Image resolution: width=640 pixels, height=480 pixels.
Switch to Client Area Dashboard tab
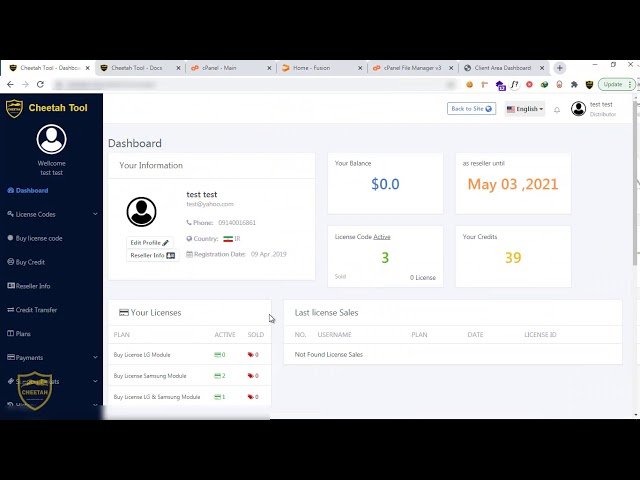point(502,68)
